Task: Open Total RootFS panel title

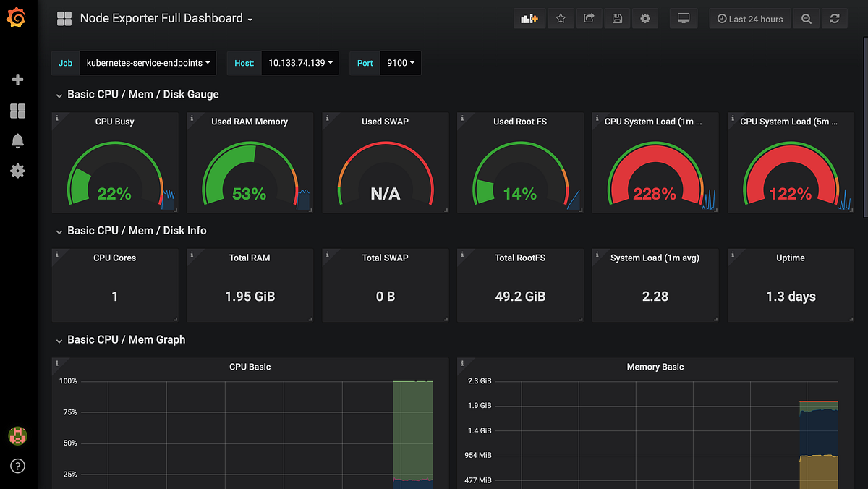Action: tap(520, 258)
